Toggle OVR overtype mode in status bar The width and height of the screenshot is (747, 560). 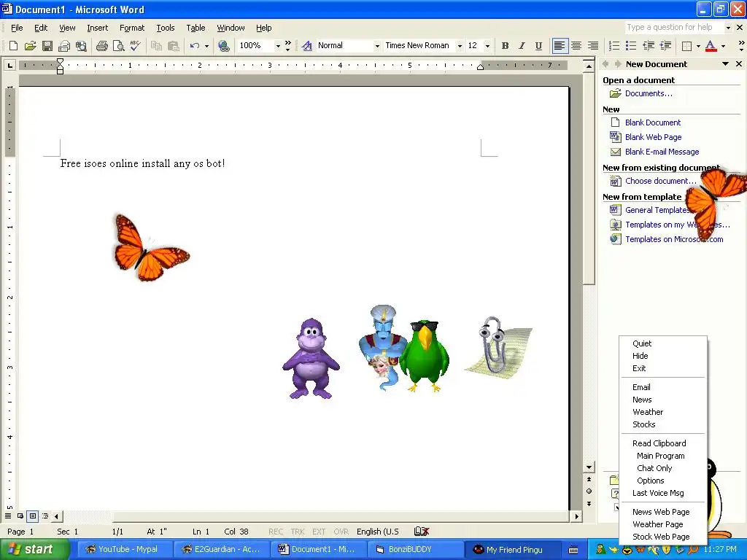click(x=341, y=532)
